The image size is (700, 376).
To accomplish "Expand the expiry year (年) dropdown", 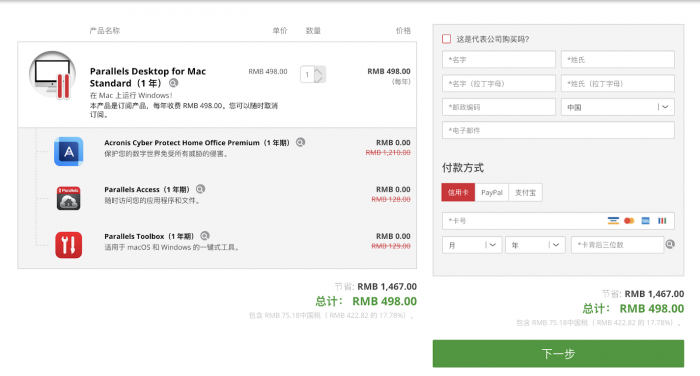I will pos(535,245).
